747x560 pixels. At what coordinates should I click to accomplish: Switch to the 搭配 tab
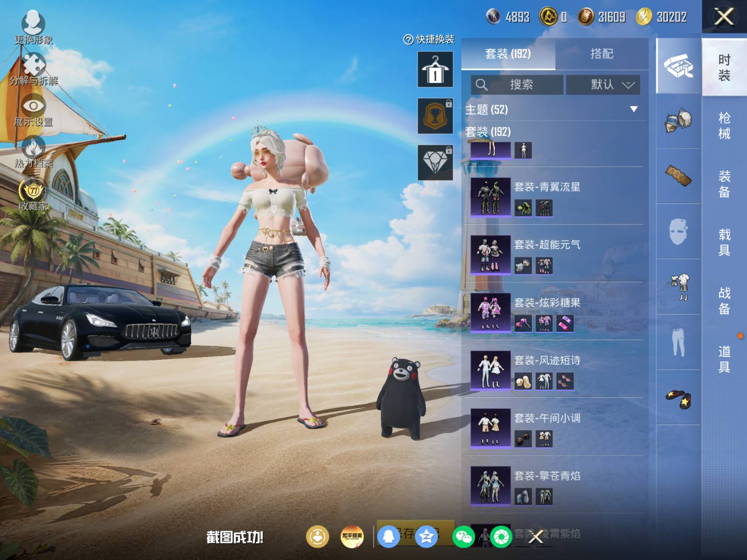[602, 54]
